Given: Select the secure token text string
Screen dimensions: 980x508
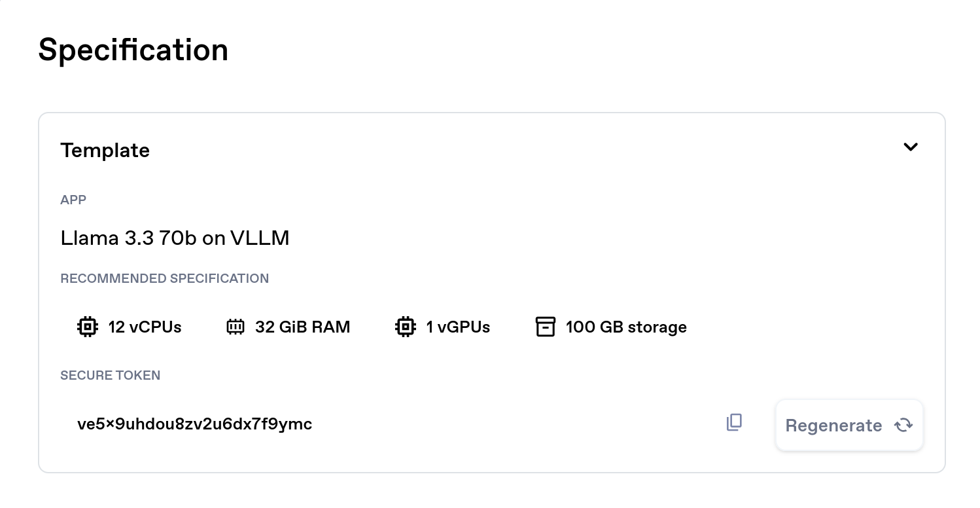Looking at the screenshot, I should (x=194, y=424).
